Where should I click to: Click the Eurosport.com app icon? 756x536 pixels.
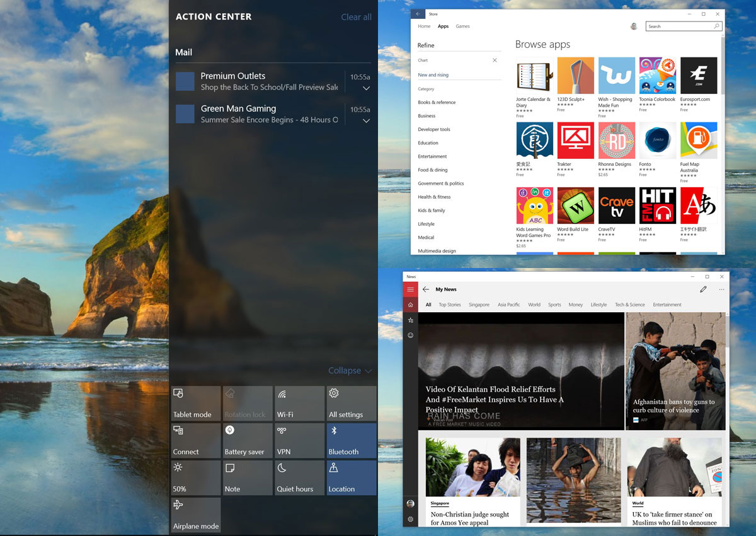click(x=699, y=76)
